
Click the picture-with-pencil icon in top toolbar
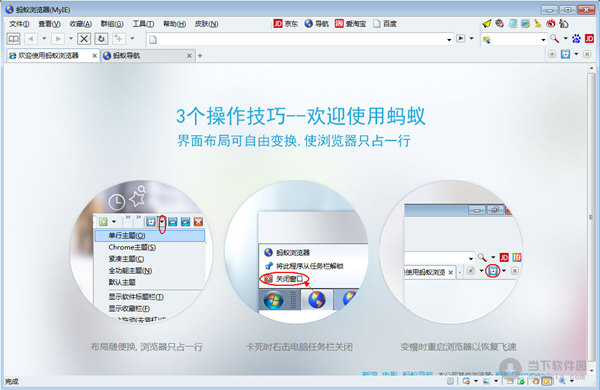525,24
